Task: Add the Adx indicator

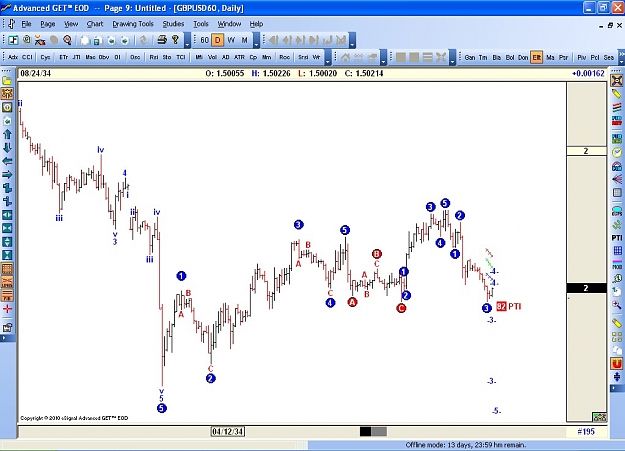Action: 13,57
